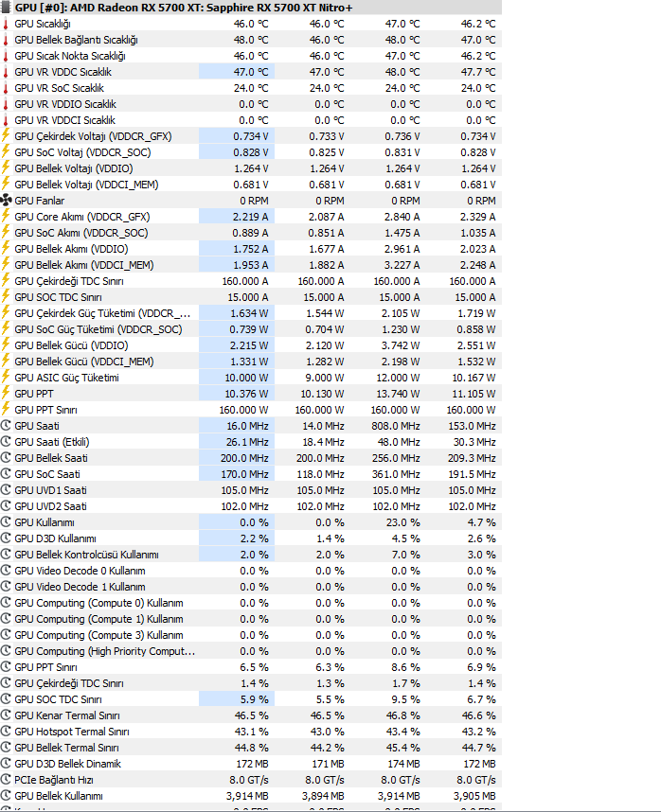Select the GPU Kenar Termal Sınırı row
Viewport: 661px width, 812px height.
pos(251,715)
